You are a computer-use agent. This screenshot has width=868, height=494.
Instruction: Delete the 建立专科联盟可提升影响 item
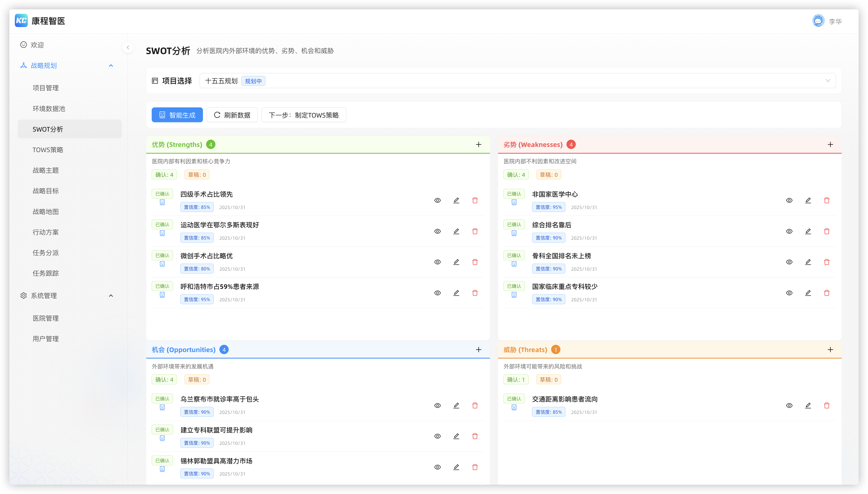tap(475, 436)
